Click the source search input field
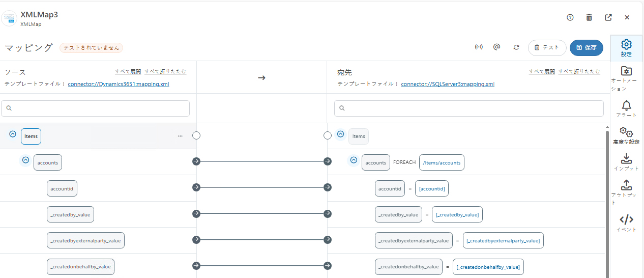 (x=96, y=108)
